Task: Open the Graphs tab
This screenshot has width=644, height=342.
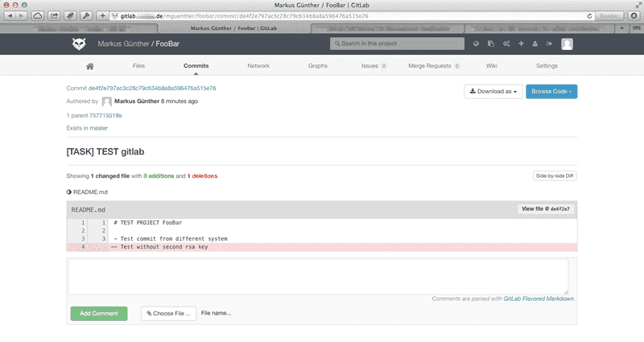Action: click(318, 66)
